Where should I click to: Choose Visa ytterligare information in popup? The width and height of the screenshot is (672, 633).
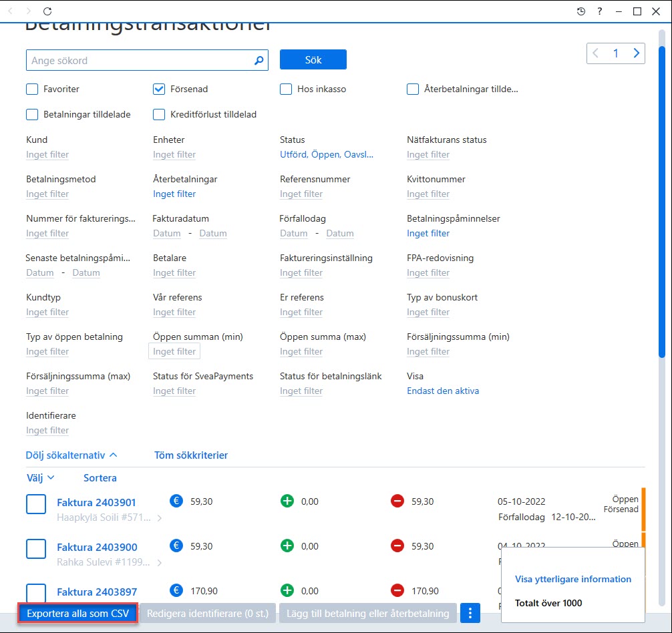pos(573,579)
